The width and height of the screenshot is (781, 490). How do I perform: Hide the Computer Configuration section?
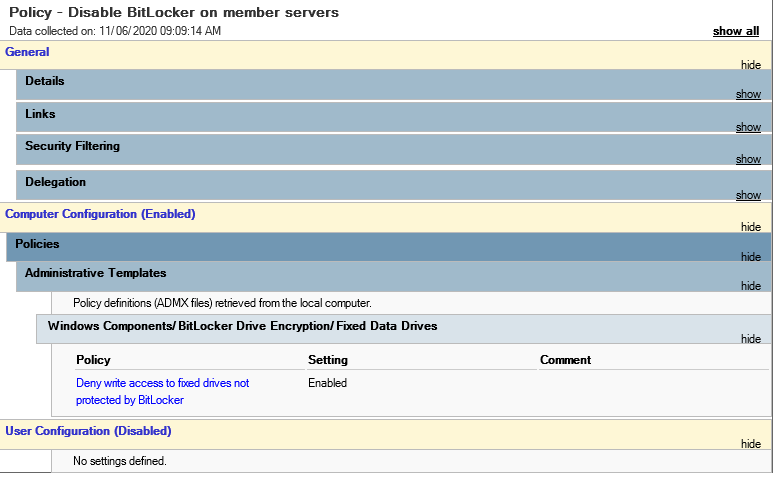click(x=751, y=227)
